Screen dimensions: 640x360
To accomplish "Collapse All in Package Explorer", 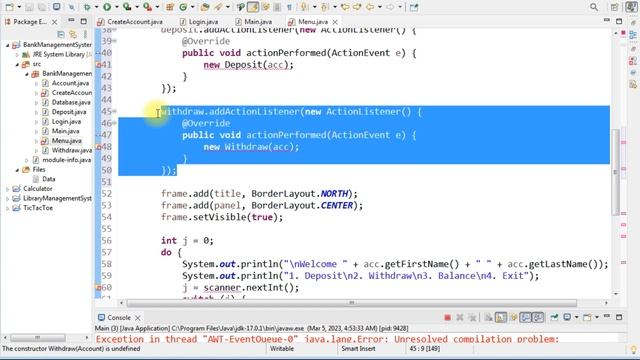I will click(61, 34).
